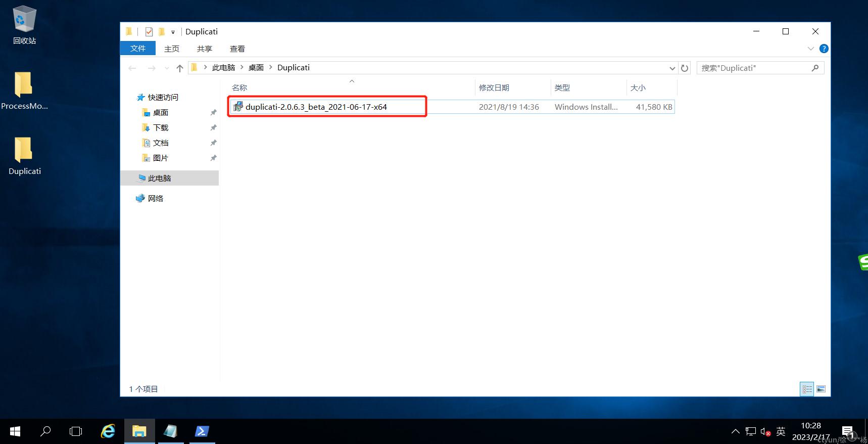Open PowerShell from the taskbar

(x=202, y=431)
